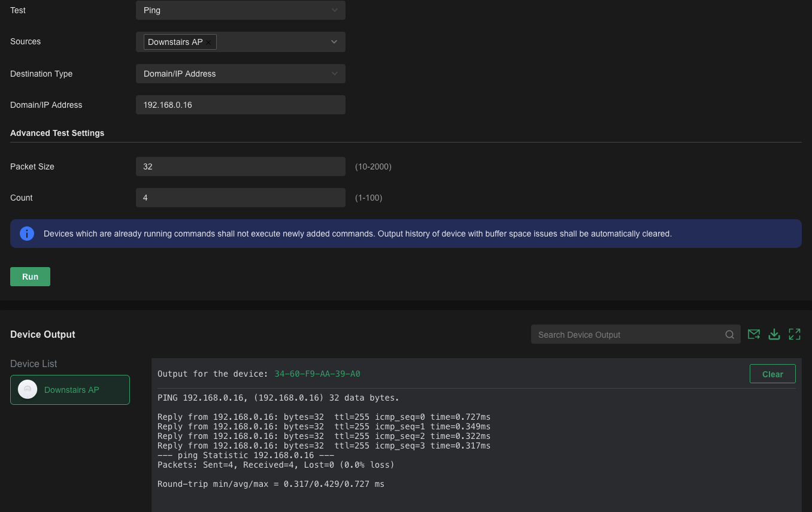Click the magnifier icon in search box
Screen dimensions: 812x512
(729, 335)
